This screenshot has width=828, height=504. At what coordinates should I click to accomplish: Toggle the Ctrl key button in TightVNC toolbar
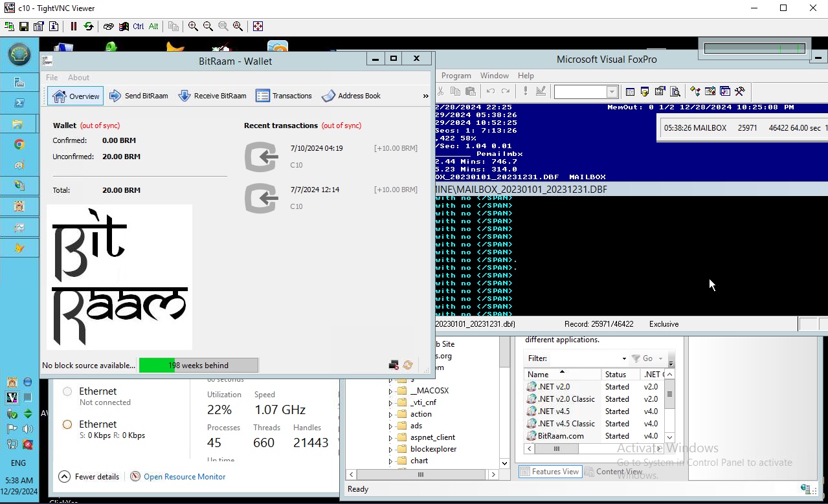[139, 27]
